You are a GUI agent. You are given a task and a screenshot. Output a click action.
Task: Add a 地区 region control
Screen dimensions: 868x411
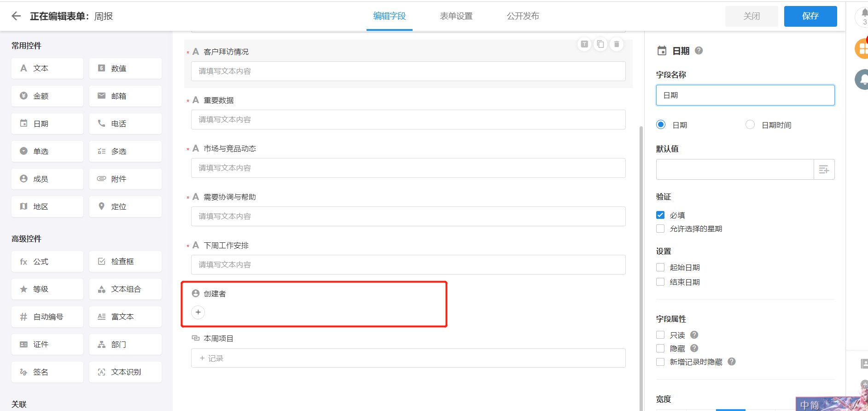[47, 206]
